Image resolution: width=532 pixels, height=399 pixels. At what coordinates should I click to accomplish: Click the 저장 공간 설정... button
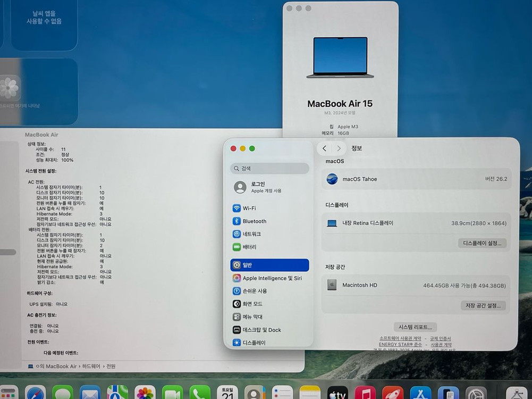(x=483, y=305)
